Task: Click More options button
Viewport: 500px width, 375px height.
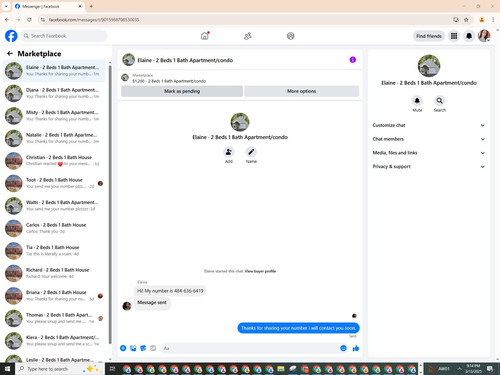Action: pyautogui.click(x=302, y=91)
